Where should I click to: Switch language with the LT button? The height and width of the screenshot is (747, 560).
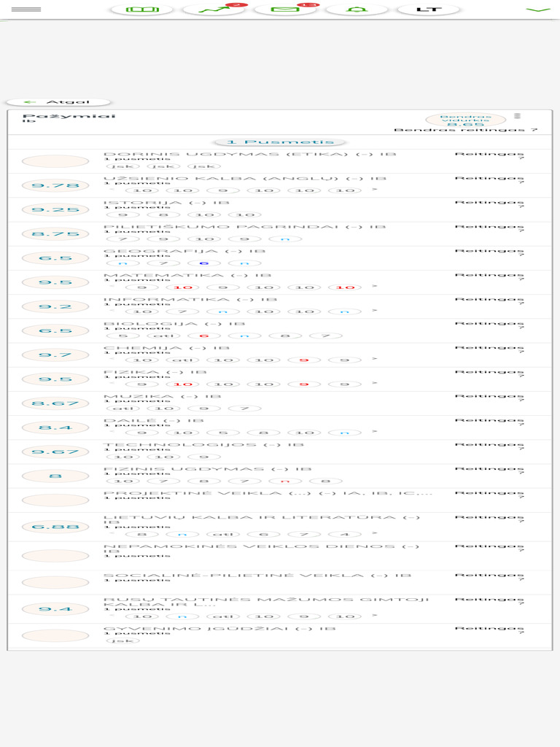[x=429, y=9]
